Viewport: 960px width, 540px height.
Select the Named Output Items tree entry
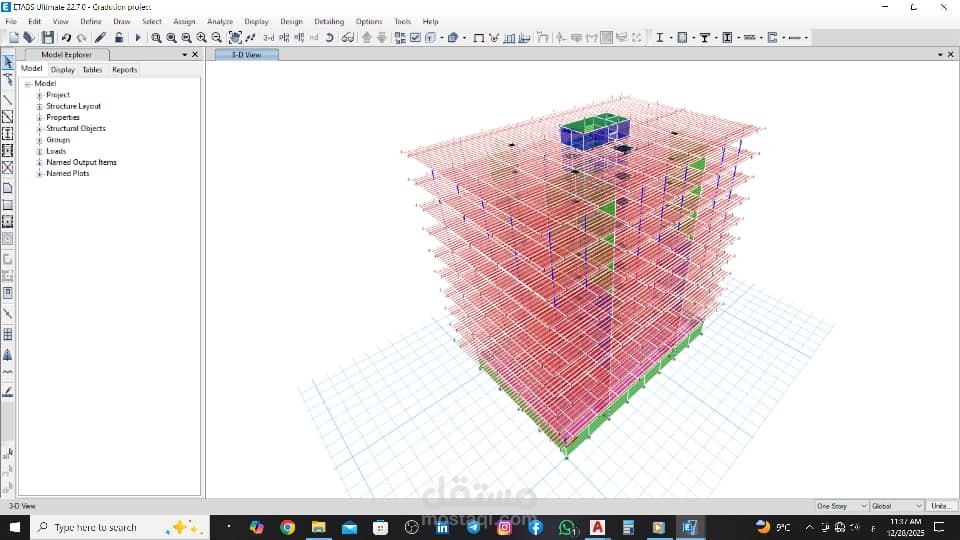click(x=81, y=162)
